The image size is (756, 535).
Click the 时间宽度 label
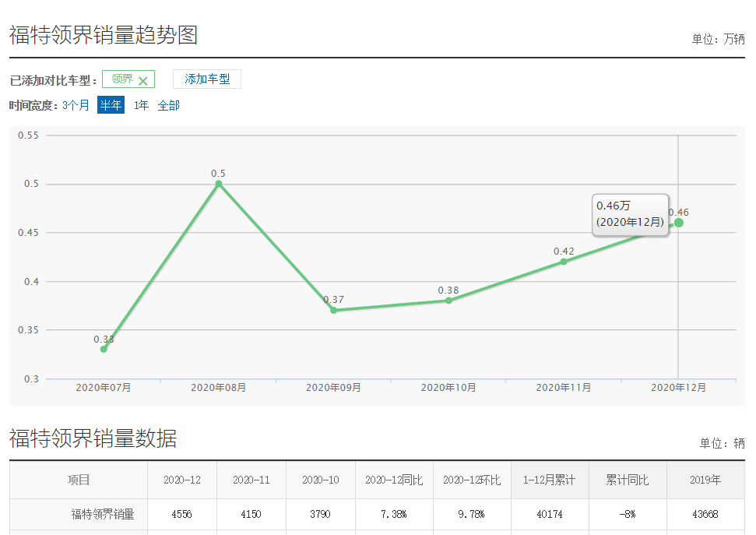click(33, 105)
